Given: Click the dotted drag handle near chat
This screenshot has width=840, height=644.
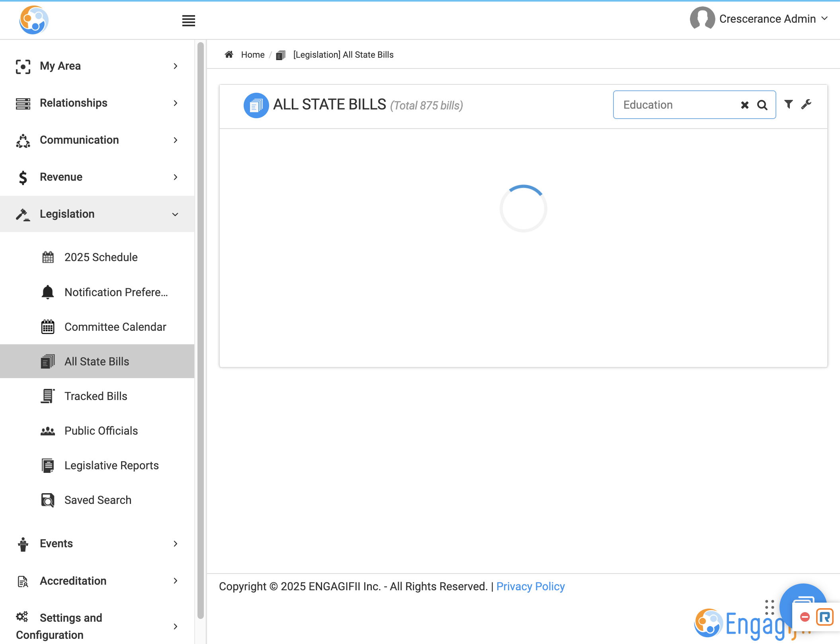Looking at the screenshot, I should (x=770, y=607).
